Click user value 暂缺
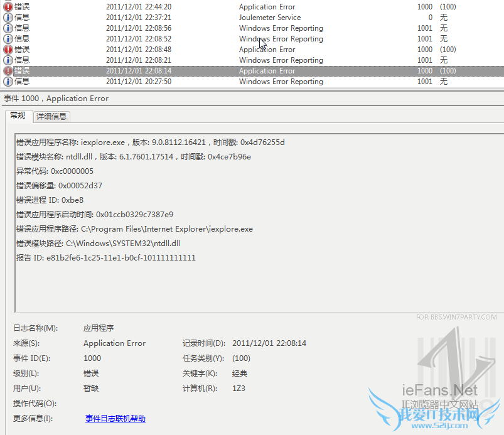Viewport: 504px width, 435px height. [x=91, y=389]
